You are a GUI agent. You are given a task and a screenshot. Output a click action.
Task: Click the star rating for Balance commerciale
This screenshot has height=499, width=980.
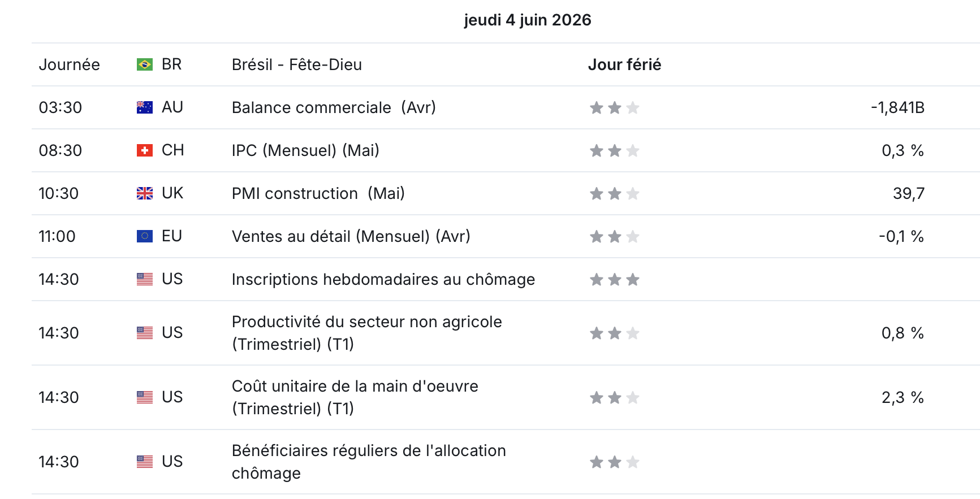tap(615, 107)
